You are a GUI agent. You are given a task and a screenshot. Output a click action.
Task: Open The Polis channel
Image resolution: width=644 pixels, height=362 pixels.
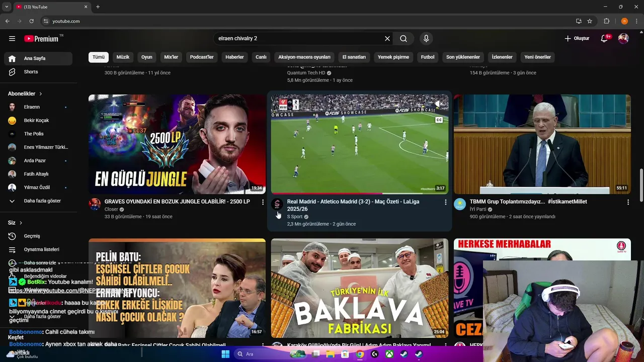point(38,134)
